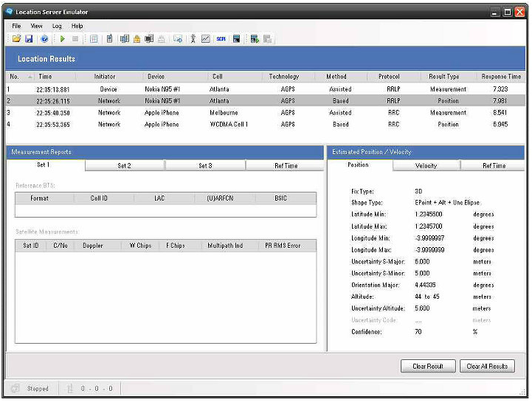Click the Open folder toolbar icon
This screenshot has width=532, height=402.
(16, 38)
